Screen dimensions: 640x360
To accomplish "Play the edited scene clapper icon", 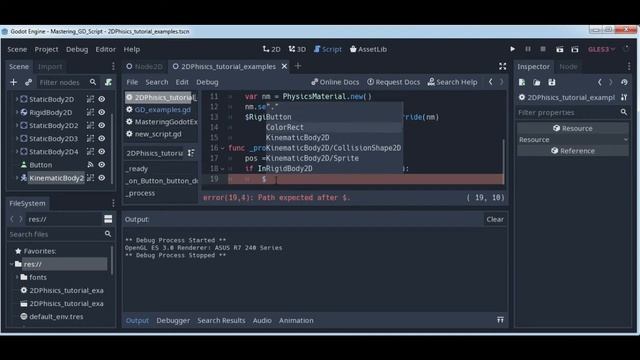I will point(560,49).
